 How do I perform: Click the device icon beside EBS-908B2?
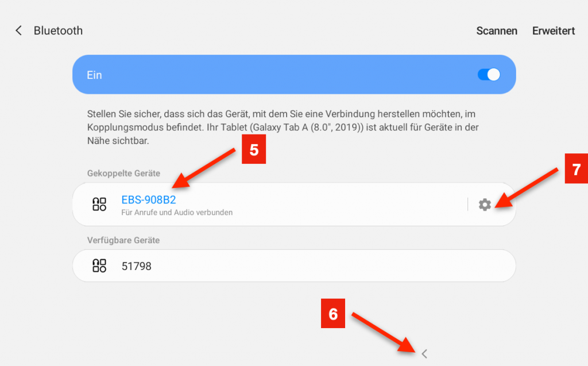point(99,205)
